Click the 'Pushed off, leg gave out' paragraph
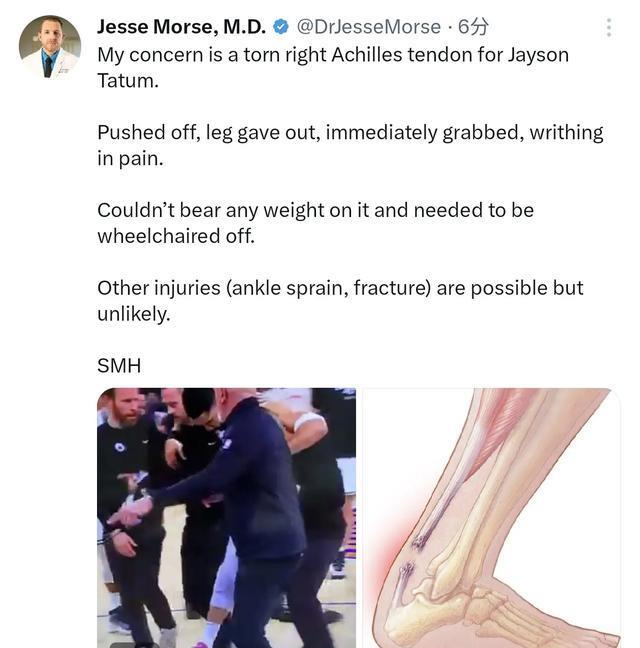640x648 pixels. (350, 145)
